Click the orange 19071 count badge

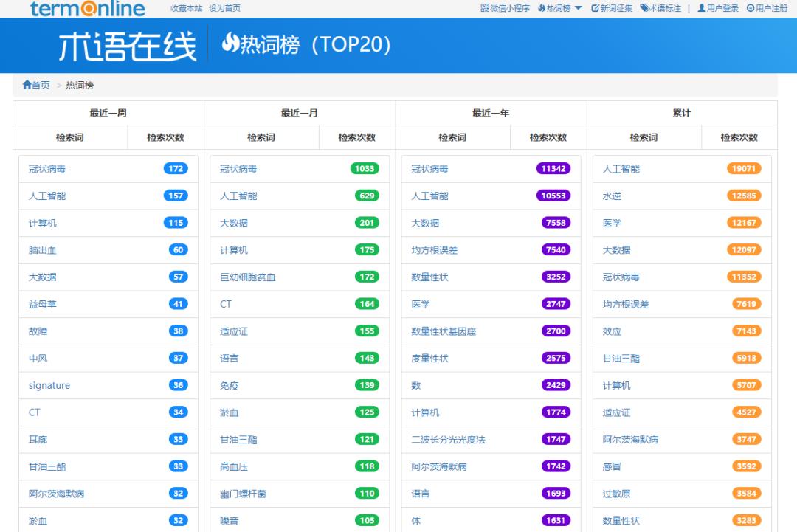[x=743, y=168]
